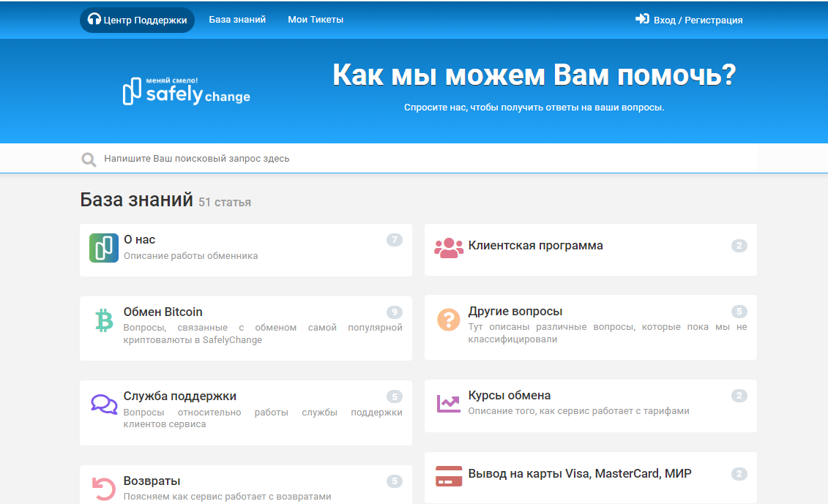Screen dimensions: 828x504
Task: Click the pink group of people icon
Action: (x=448, y=248)
